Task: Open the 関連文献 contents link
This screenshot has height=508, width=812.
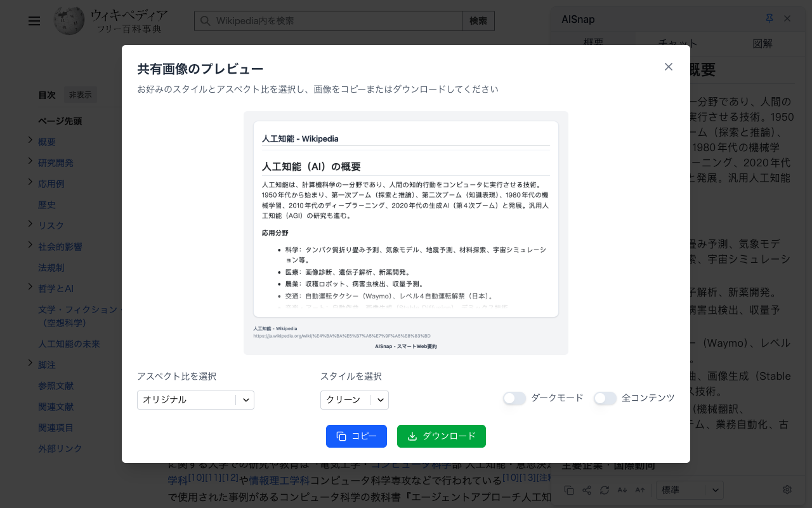Action: [x=56, y=407]
